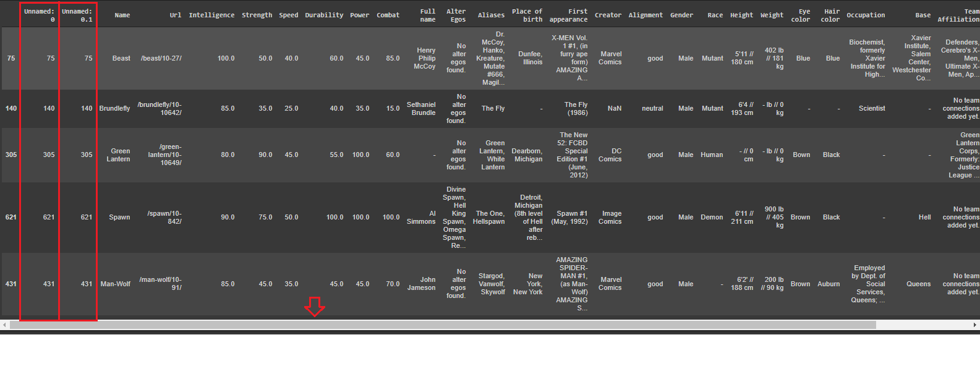Click the 'The Fly (1986)' first appearance cell
Viewport: 980px width, 387px height.
(x=576, y=108)
